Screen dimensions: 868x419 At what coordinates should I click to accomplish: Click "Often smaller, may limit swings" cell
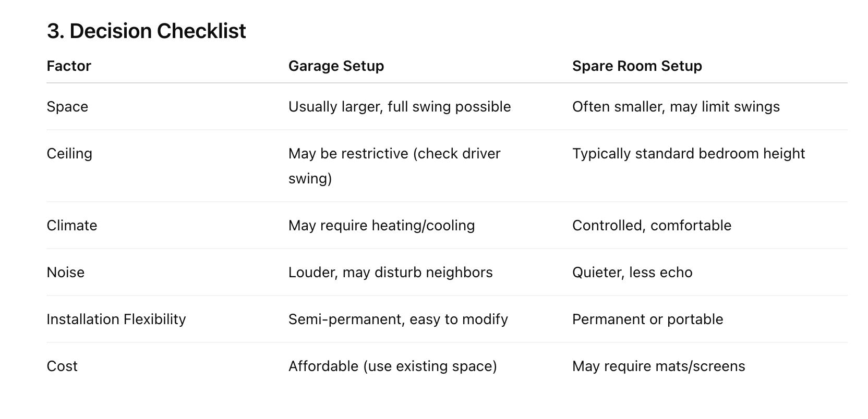(x=676, y=107)
